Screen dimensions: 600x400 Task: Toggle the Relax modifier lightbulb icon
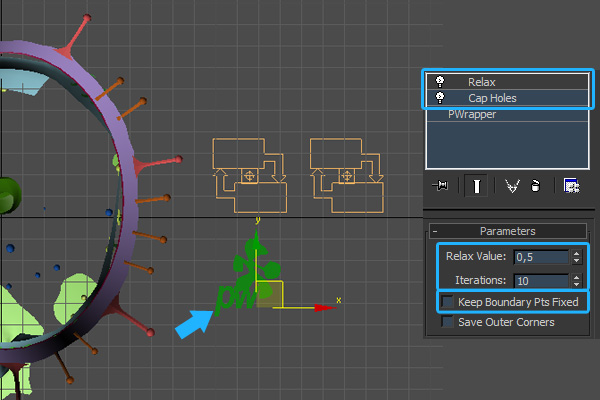point(439,81)
